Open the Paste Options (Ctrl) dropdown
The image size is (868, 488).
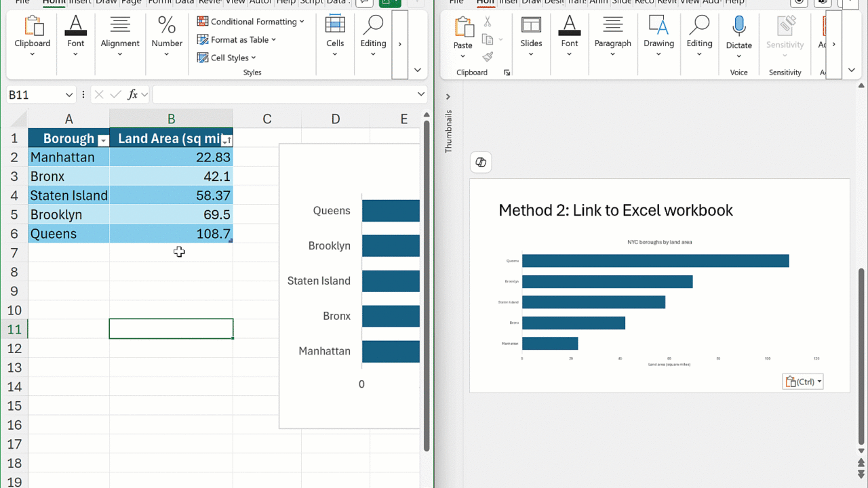(803, 382)
